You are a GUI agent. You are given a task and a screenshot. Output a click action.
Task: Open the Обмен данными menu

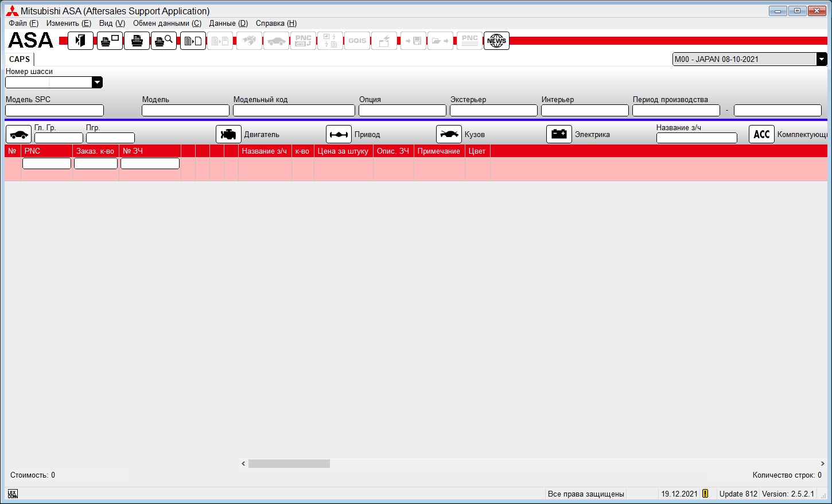[167, 24]
